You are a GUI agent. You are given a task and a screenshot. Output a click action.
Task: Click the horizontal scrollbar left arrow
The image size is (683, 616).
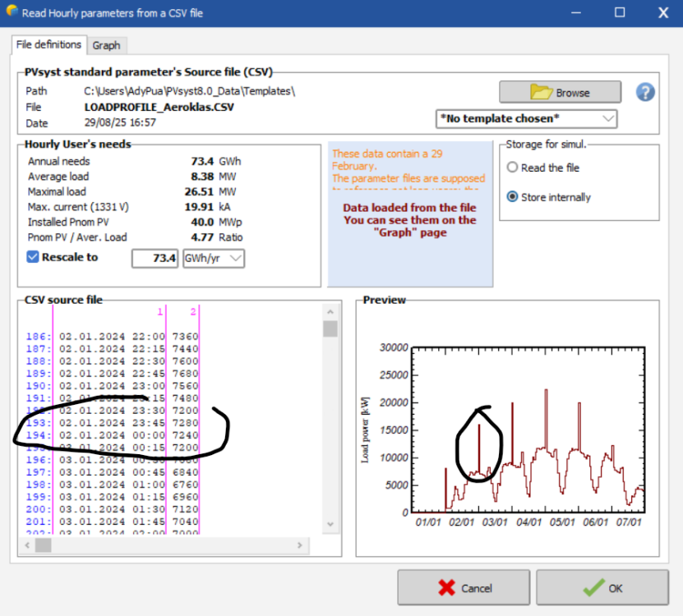(29, 545)
